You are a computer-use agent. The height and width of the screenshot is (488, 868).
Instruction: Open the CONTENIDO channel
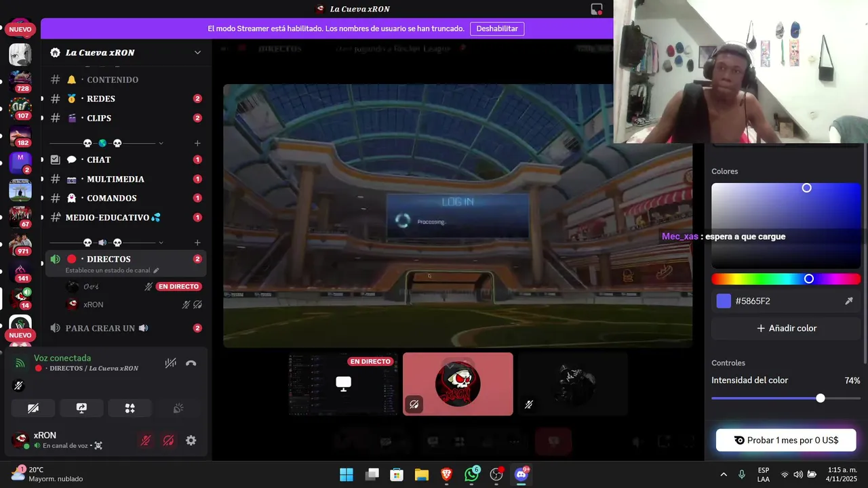pyautogui.click(x=125, y=79)
